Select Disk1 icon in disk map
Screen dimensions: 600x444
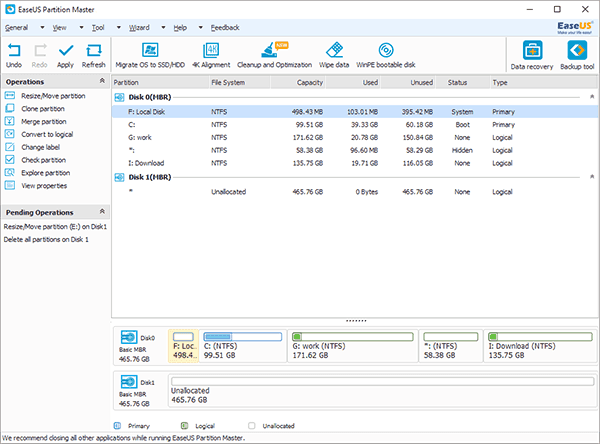(x=129, y=382)
